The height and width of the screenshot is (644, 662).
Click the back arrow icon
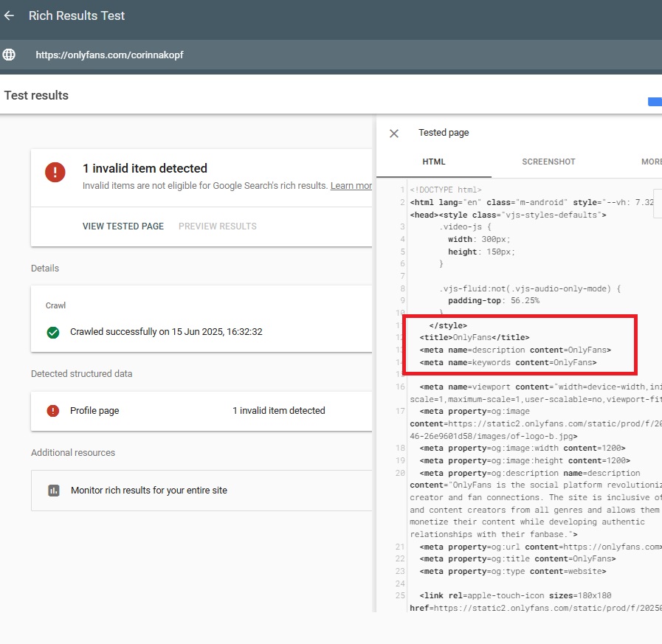(9, 15)
